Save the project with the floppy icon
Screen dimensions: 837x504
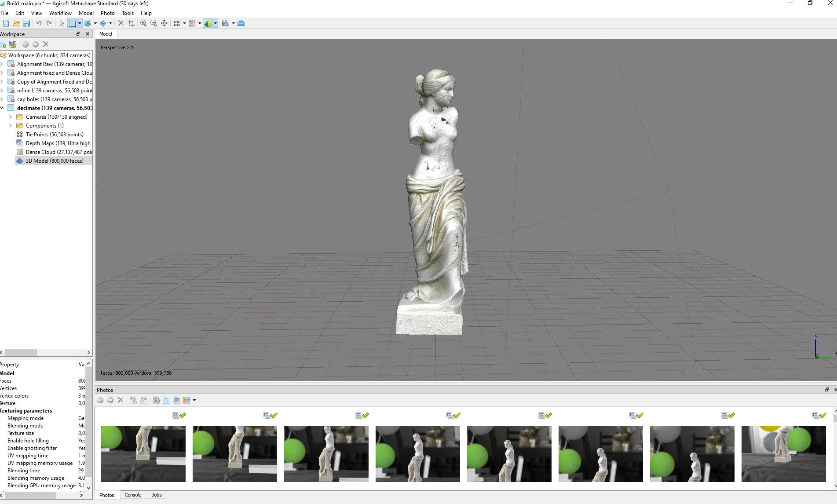coord(26,23)
